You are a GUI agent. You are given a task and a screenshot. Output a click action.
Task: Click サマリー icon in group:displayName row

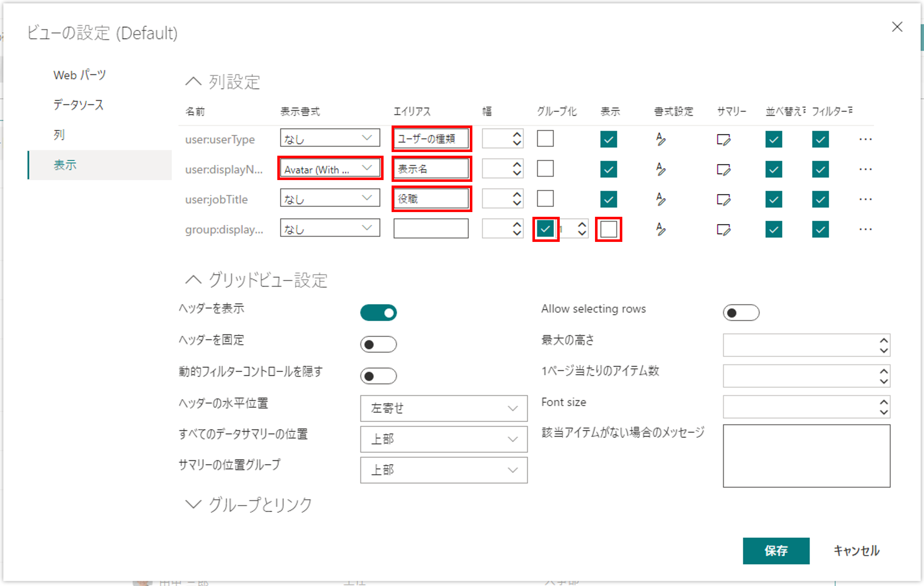[723, 230]
